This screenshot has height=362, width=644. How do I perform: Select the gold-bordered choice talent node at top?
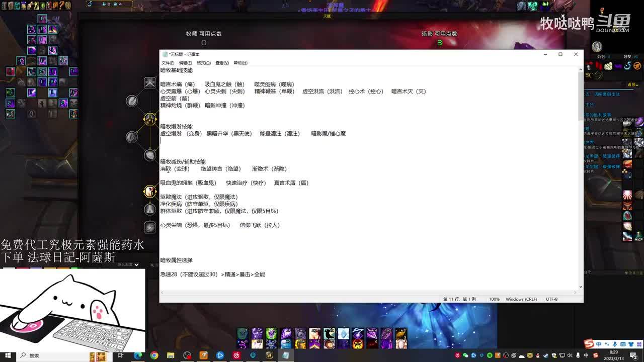click(150, 119)
